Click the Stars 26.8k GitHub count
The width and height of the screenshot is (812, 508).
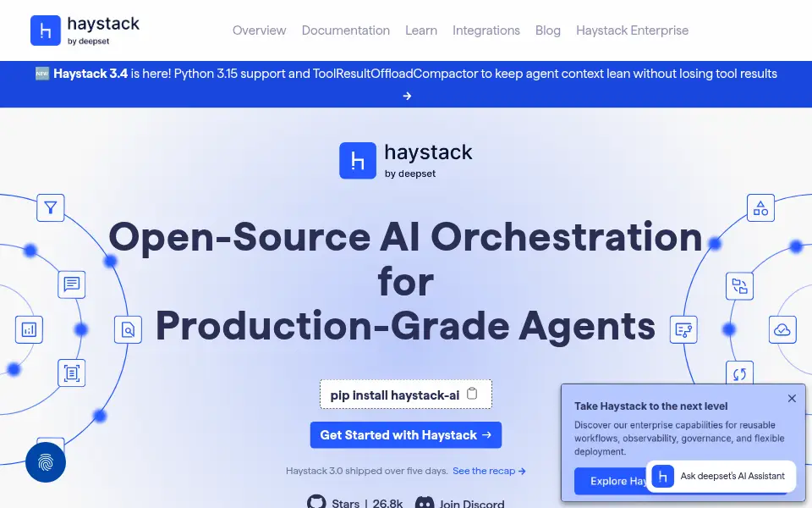click(x=367, y=503)
